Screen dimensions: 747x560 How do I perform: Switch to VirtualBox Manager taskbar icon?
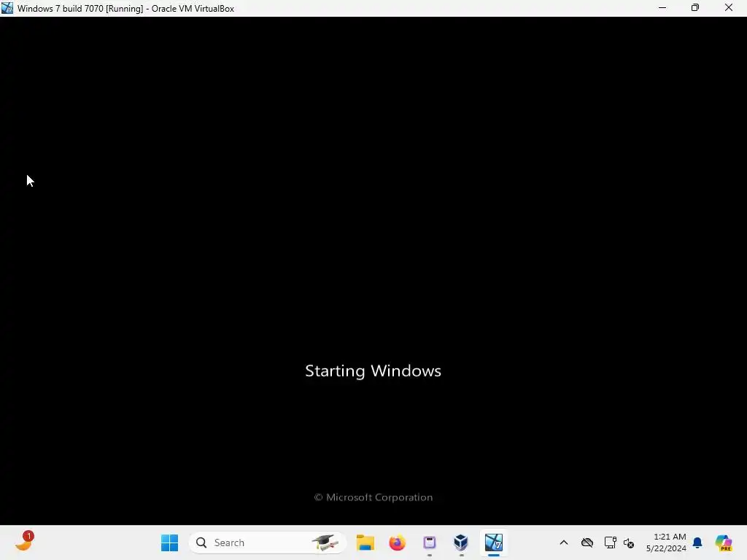[461, 542]
